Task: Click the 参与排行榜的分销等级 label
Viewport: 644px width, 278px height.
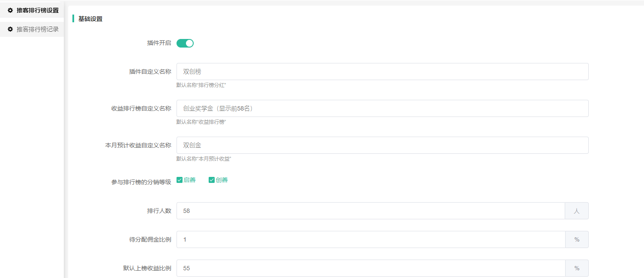Action: tap(141, 182)
